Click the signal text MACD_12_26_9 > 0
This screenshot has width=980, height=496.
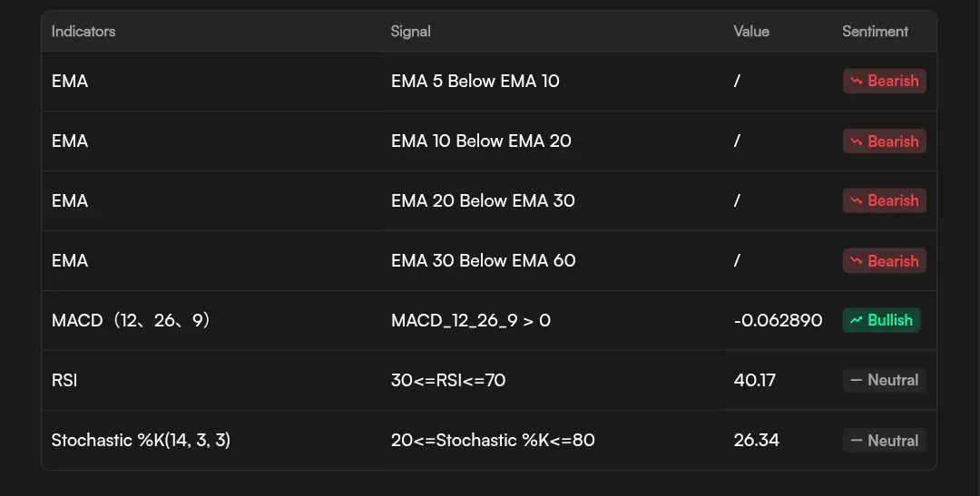click(471, 320)
